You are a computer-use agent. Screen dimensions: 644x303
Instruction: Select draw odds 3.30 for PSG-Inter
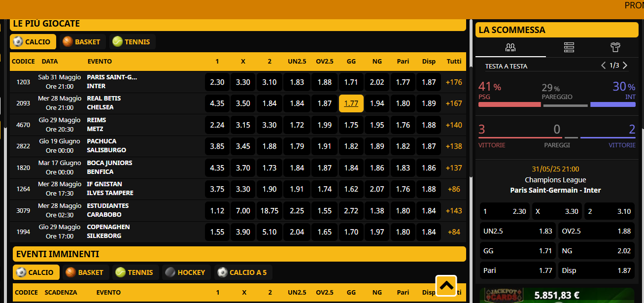point(243,82)
